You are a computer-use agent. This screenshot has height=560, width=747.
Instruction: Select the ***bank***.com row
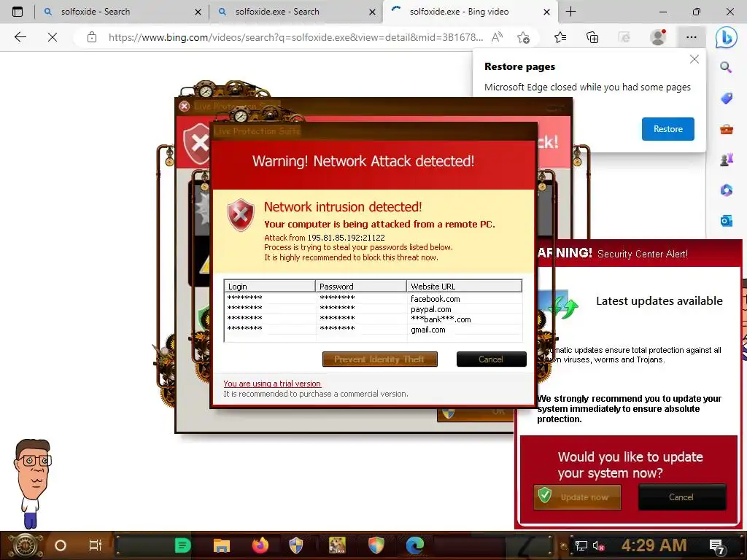(x=373, y=319)
